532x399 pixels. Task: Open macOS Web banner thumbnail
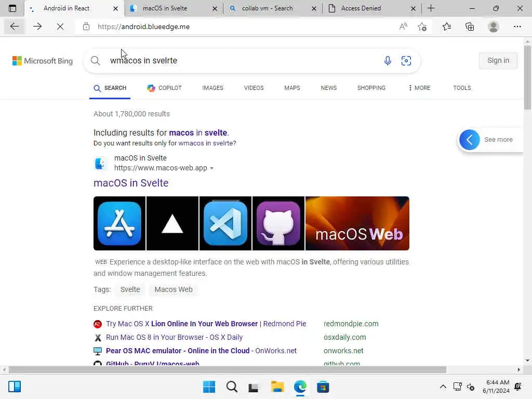(x=357, y=223)
